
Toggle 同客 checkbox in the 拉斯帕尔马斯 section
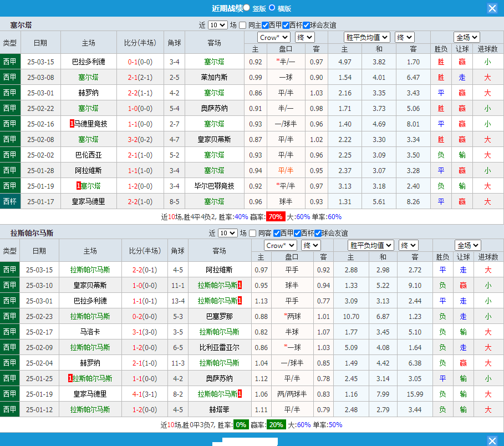253,233
